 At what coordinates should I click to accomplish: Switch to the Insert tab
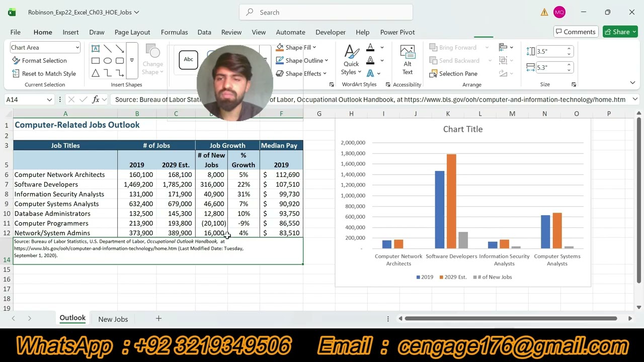tap(70, 32)
